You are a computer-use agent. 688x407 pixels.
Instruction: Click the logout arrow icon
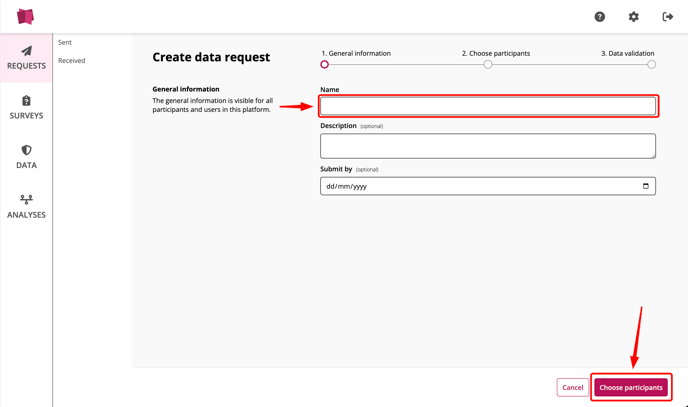point(667,17)
